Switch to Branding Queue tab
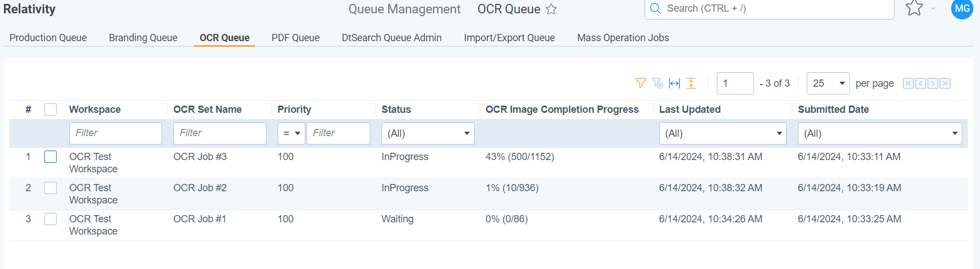The height and width of the screenshot is (269, 980). point(143,38)
